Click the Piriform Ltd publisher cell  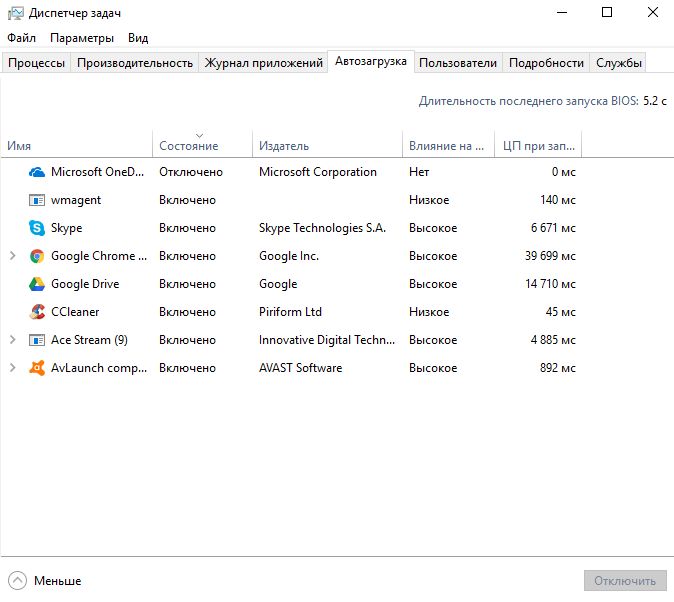tap(290, 312)
